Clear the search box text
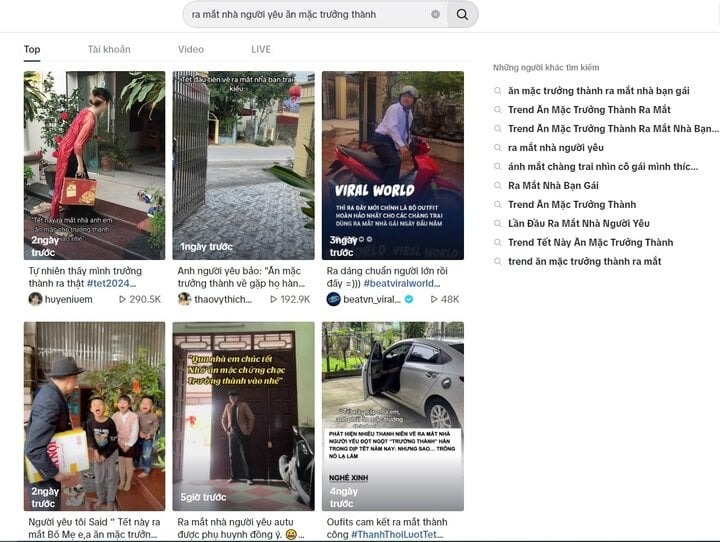 [435, 15]
